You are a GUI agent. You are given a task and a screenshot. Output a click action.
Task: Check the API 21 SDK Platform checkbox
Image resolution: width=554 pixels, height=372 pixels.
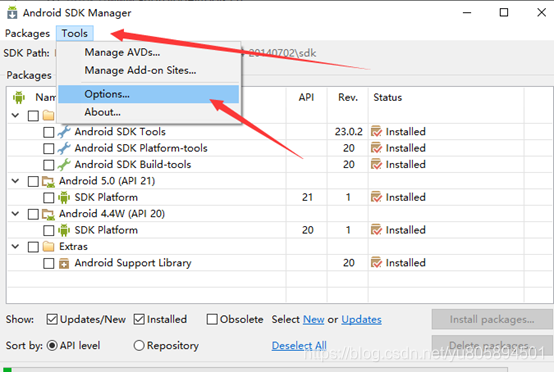tap(48, 198)
